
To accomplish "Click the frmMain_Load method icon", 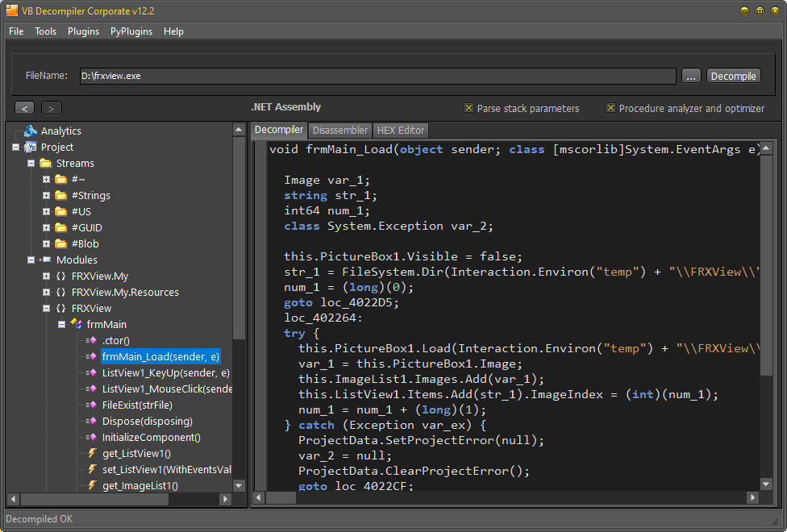I will (91, 356).
